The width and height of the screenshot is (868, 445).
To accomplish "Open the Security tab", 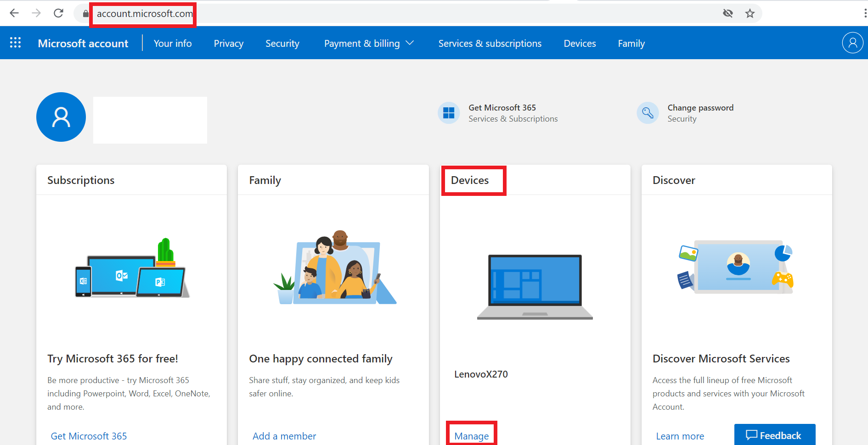I will click(282, 44).
